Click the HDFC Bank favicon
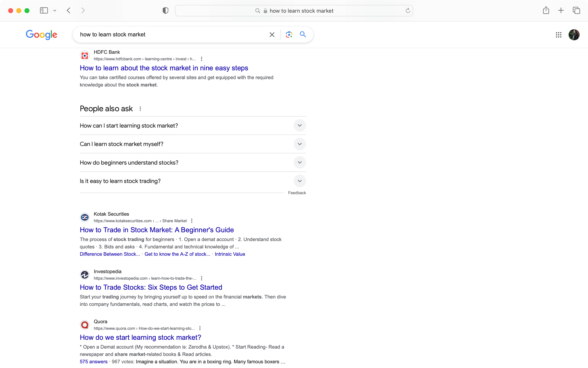This screenshot has height=368, width=588. coord(85,55)
